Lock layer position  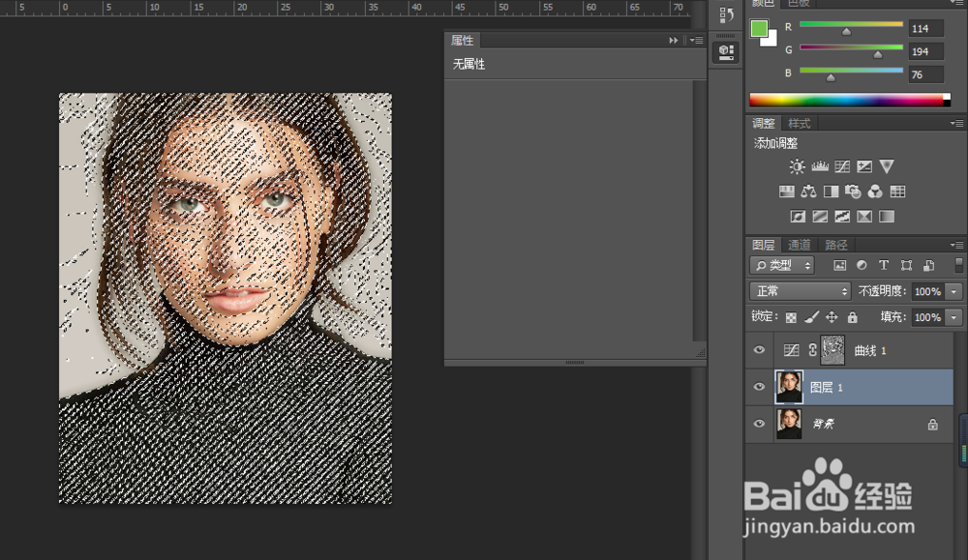point(832,317)
